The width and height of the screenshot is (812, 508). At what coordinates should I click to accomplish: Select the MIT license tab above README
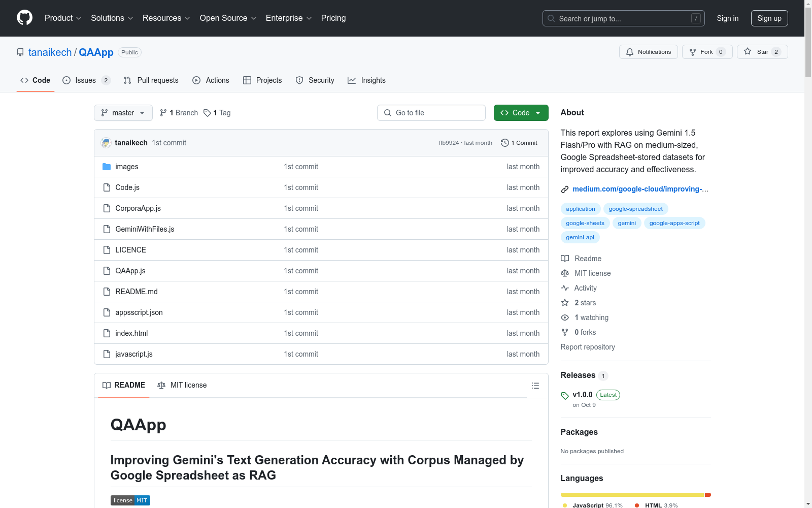coord(182,385)
